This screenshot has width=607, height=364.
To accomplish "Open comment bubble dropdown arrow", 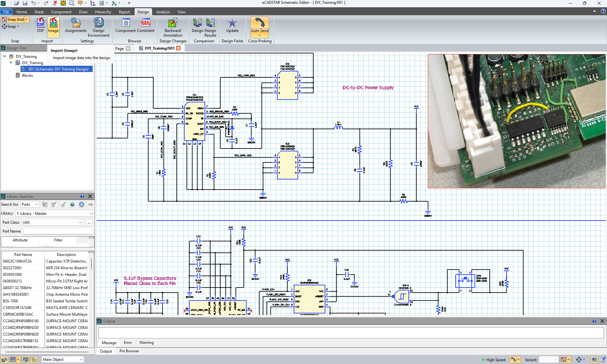I will click(86, 3).
